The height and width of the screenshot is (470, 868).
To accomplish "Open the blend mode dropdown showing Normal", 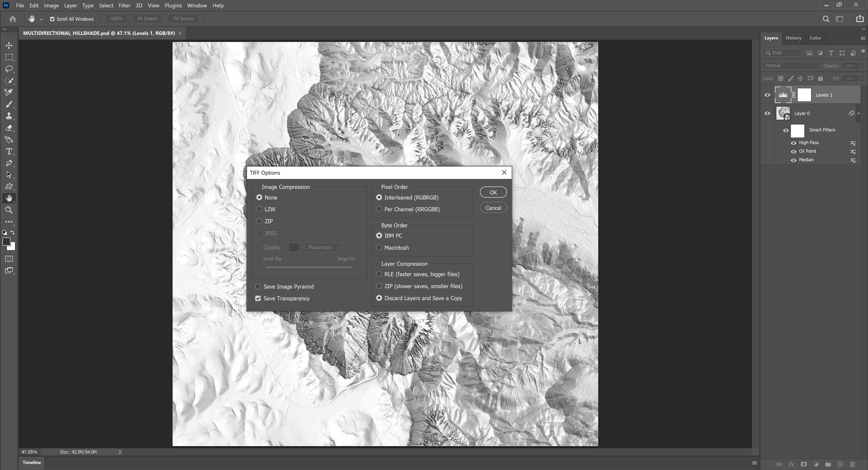I will pyautogui.click(x=791, y=65).
